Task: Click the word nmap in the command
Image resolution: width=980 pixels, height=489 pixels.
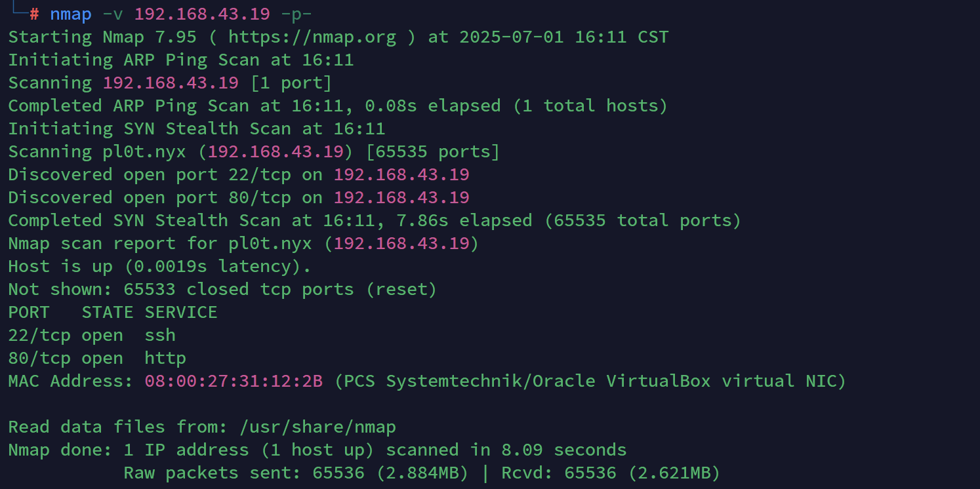Action: click(x=71, y=14)
